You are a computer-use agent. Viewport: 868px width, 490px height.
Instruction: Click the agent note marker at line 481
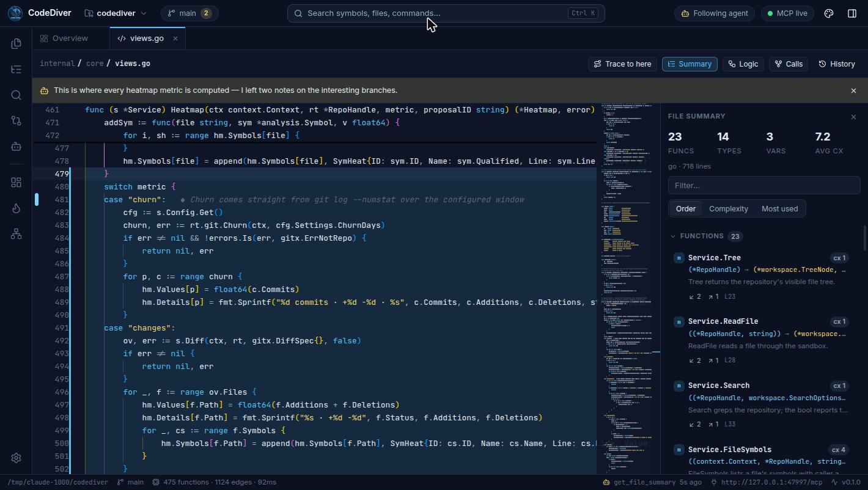coord(37,199)
